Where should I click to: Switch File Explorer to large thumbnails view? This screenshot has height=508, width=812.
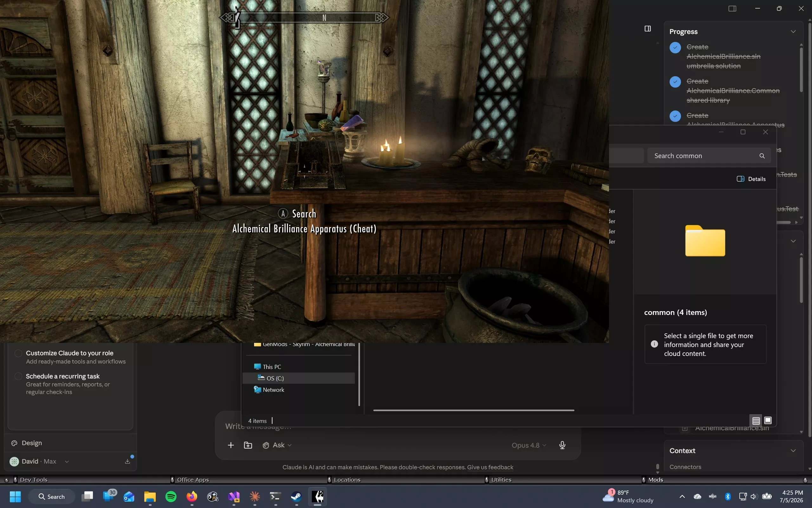(768, 421)
